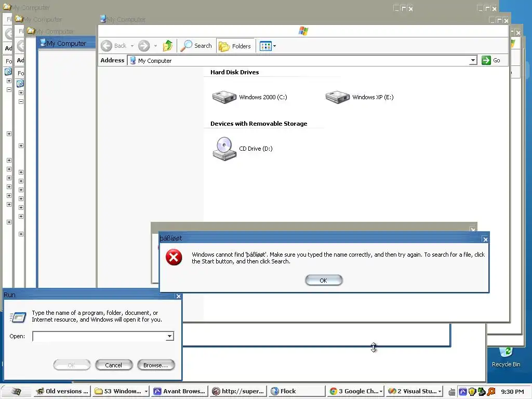Select the Recycle Bin desktop icon

coord(506,356)
